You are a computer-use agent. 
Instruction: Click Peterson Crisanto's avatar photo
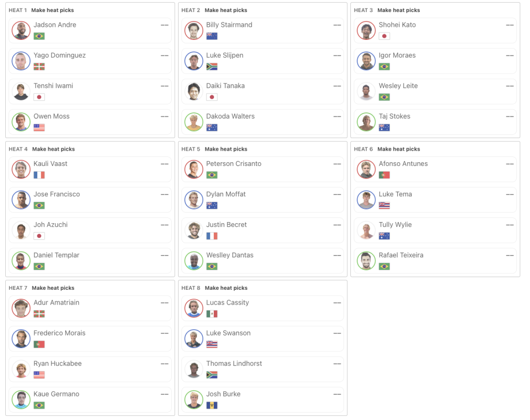click(193, 169)
